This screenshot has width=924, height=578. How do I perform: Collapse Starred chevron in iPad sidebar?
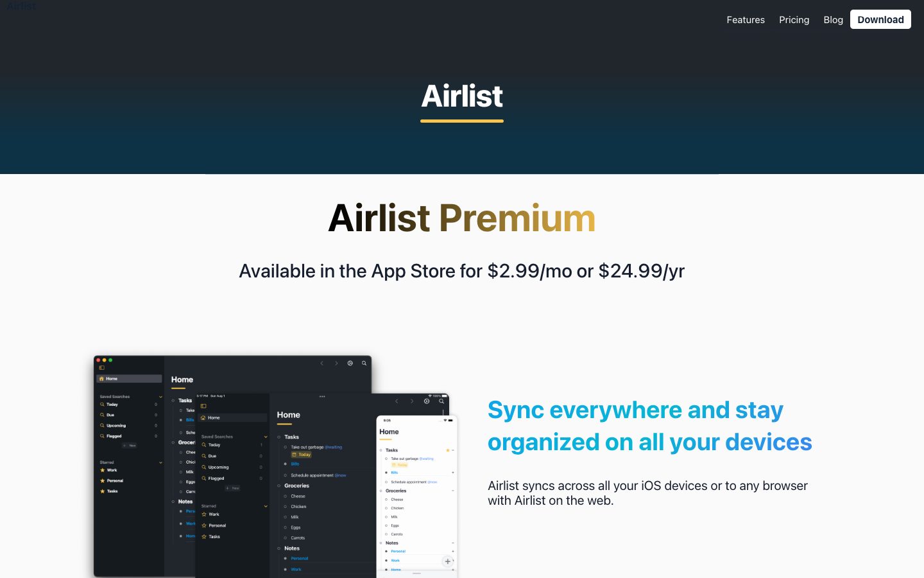(x=266, y=506)
